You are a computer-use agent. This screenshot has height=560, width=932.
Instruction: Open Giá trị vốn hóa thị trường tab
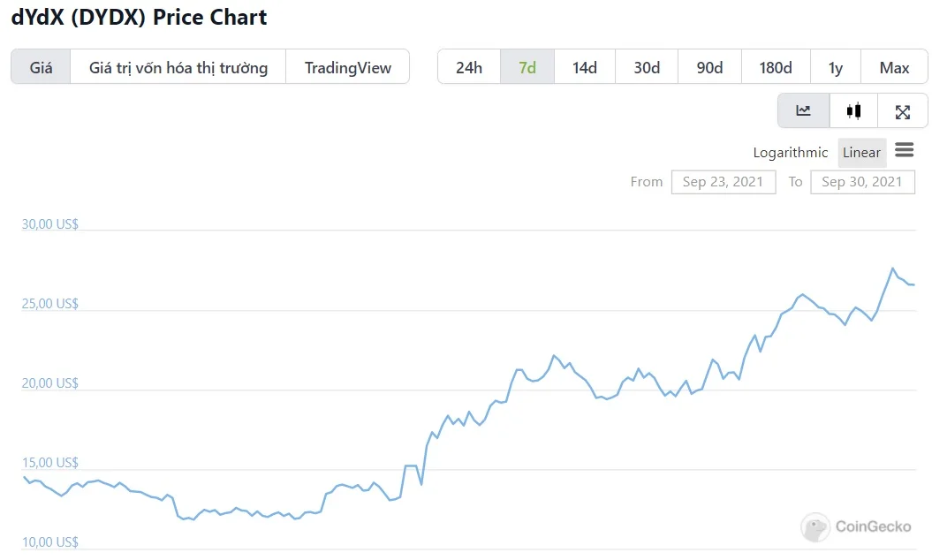[x=178, y=67]
